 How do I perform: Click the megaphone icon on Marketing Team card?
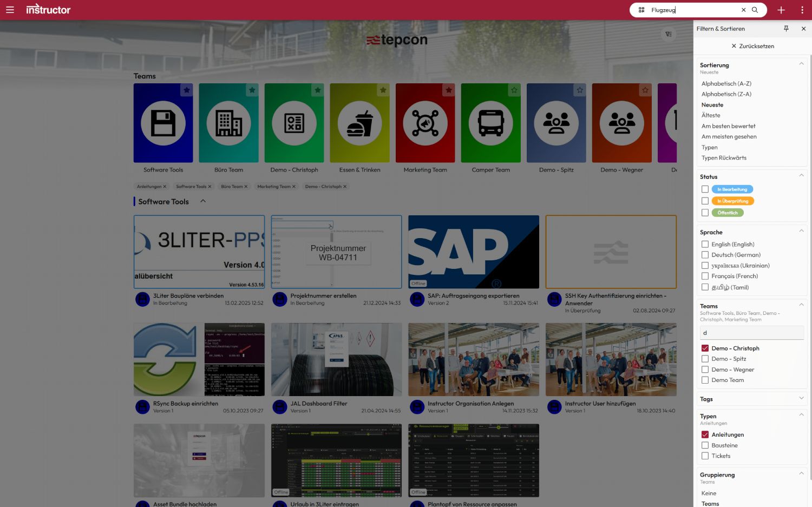[x=425, y=123]
